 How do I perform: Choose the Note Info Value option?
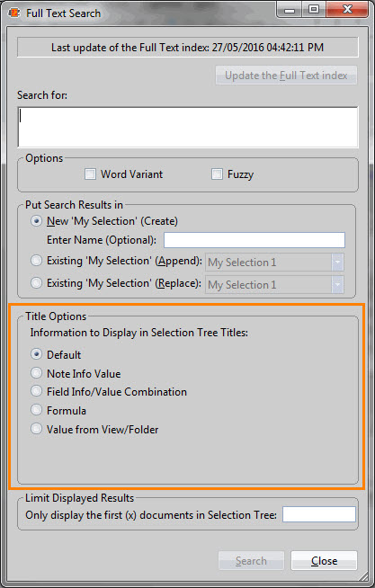(x=36, y=373)
